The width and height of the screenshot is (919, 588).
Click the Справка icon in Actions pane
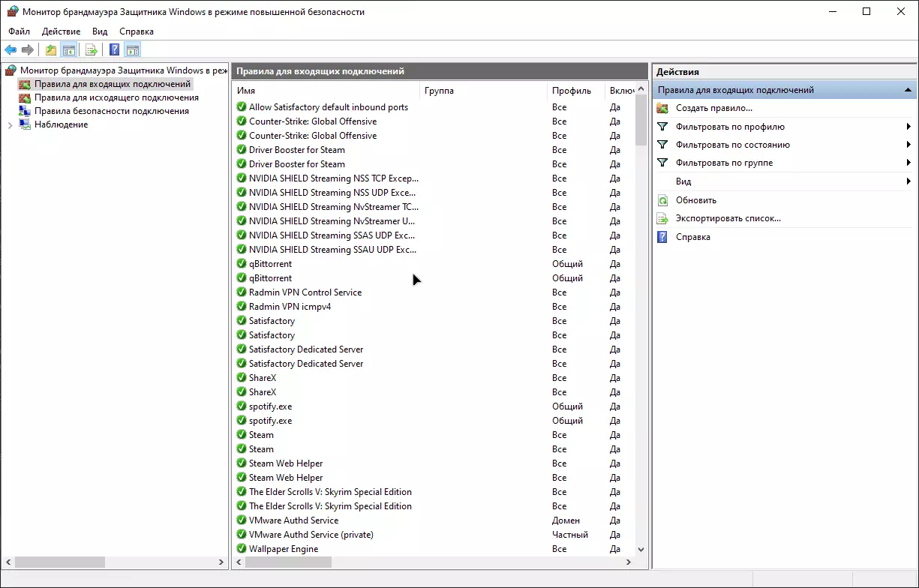[x=662, y=237]
